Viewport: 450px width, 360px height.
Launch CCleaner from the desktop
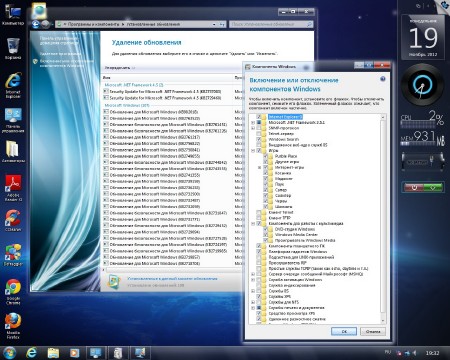13,220
